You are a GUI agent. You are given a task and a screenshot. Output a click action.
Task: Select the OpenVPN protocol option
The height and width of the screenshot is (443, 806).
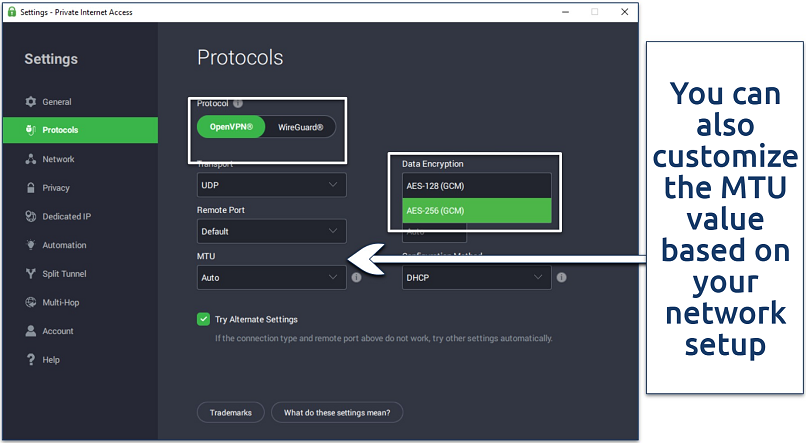pyautogui.click(x=231, y=127)
